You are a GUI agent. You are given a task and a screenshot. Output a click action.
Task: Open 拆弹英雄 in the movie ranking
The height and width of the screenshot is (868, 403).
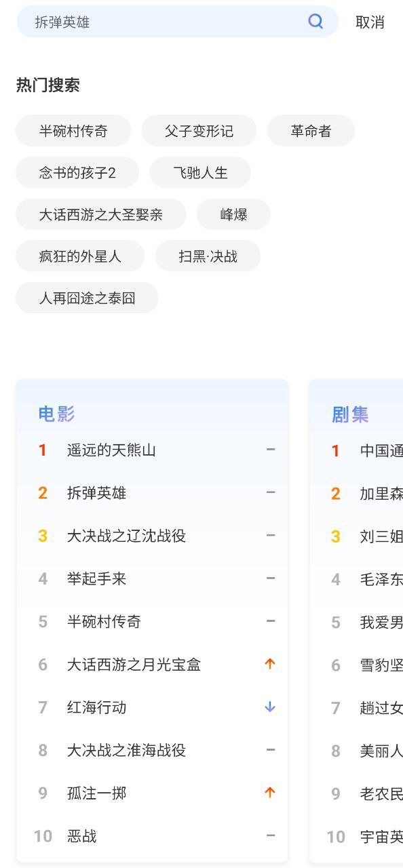click(96, 493)
